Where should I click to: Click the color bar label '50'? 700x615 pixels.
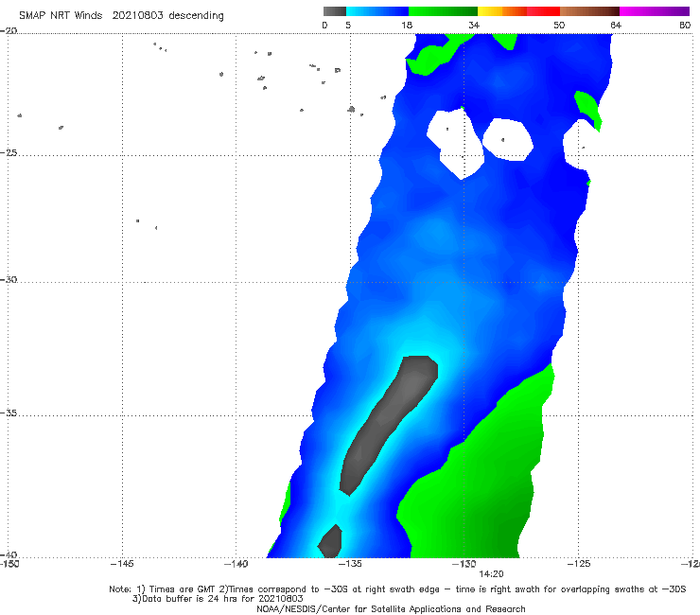pos(559,25)
